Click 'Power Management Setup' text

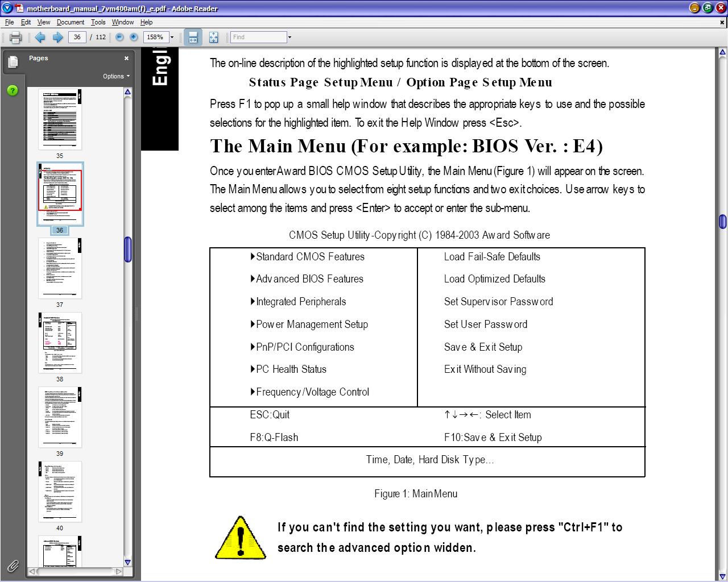(312, 325)
